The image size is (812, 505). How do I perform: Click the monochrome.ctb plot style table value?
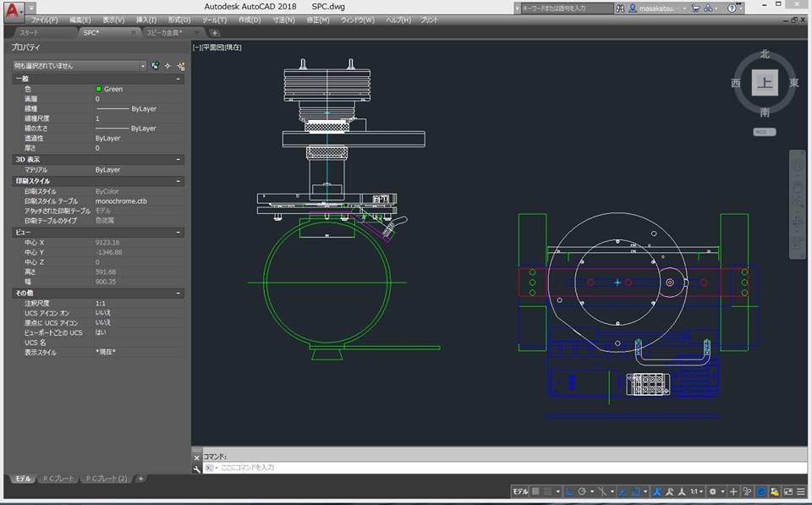[121, 201]
